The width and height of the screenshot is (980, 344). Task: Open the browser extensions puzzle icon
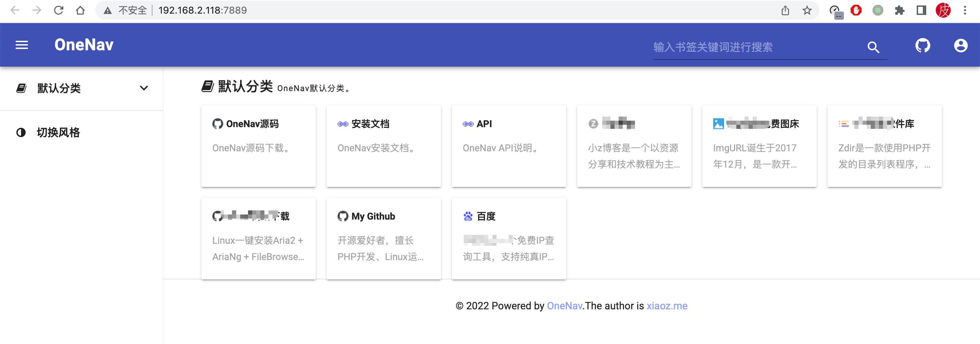899,10
